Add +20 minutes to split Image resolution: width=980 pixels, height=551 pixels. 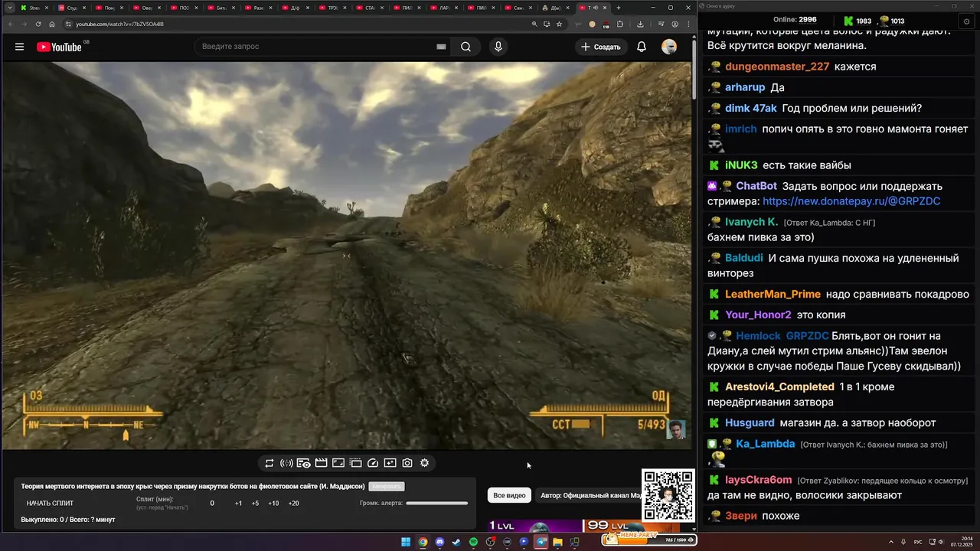293,504
